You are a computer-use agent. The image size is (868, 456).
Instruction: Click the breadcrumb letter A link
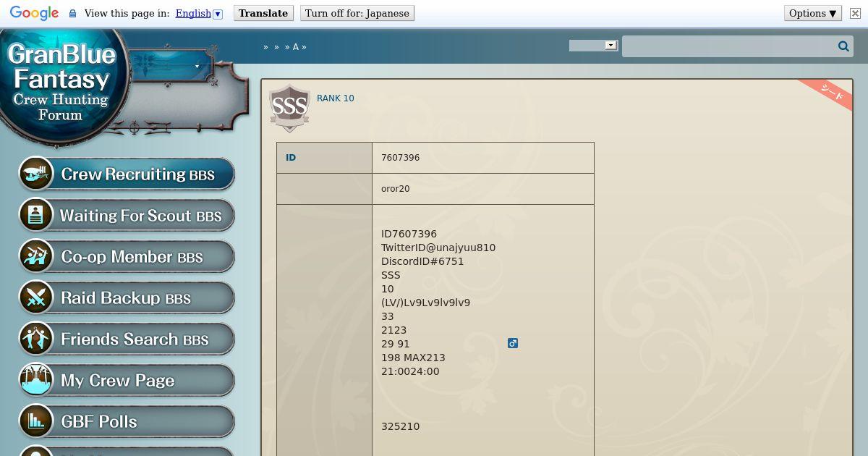coord(296,47)
